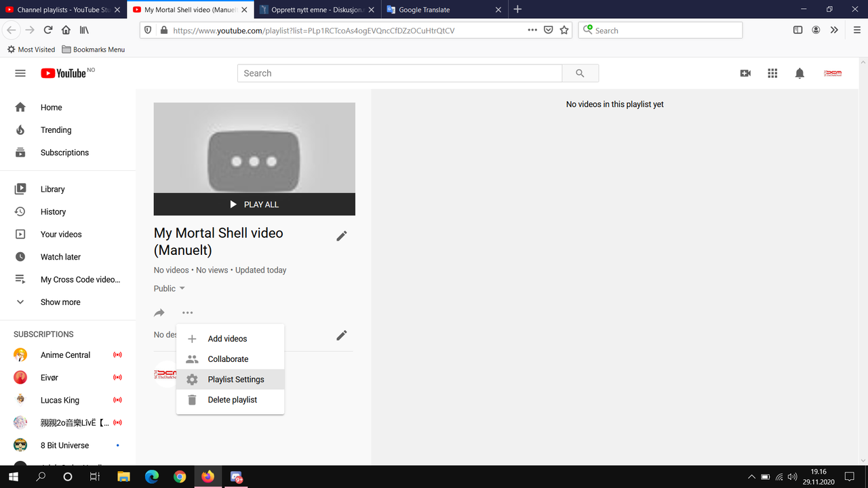Click Firefox home button
The width and height of the screenshot is (868, 488).
pos(66,30)
